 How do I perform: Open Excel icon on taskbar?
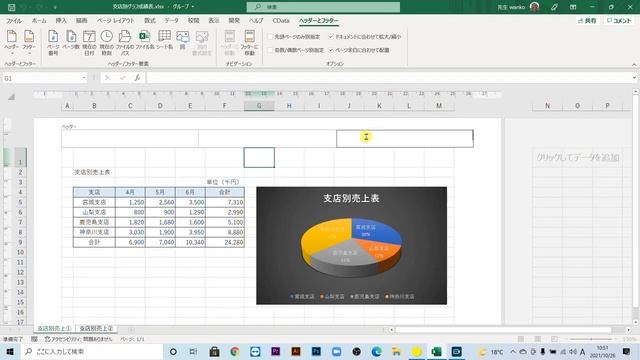click(x=436, y=351)
